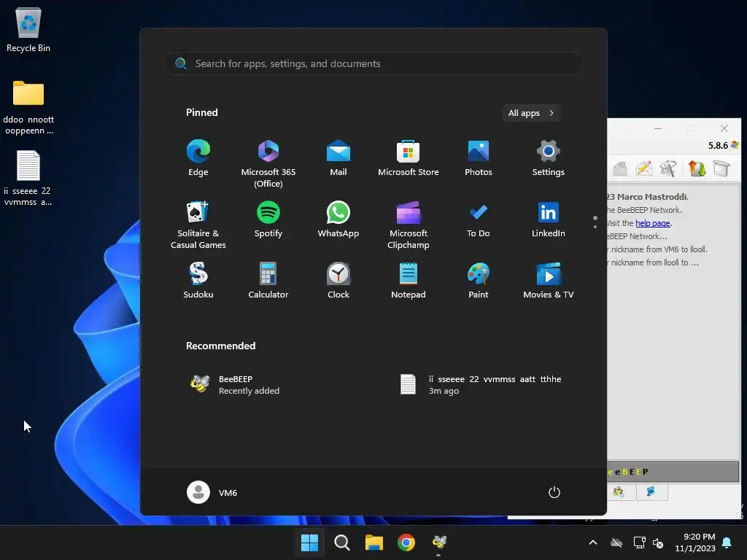Open taskbar Search
Image resolution: width=747 pixels, height=560 pixels.
pos(341,542)
